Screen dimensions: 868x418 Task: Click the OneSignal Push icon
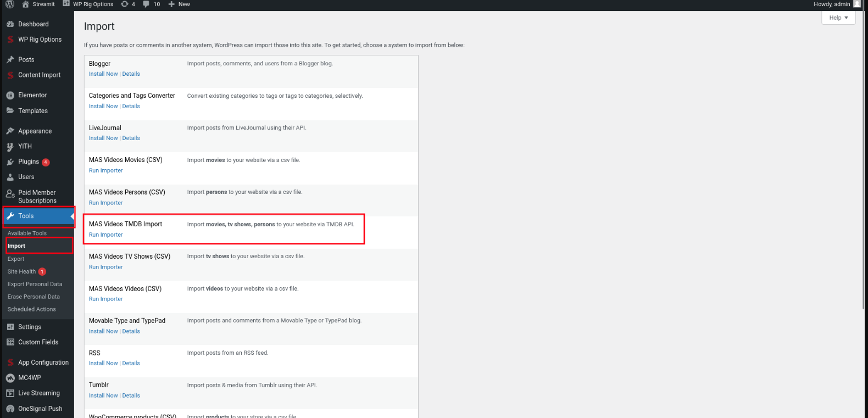pyautogui.click(x=10, y=409)
